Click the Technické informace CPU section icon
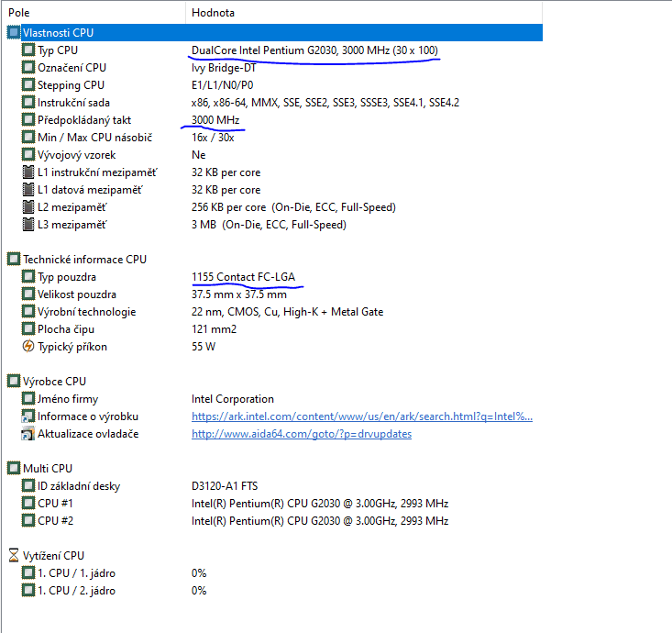 pos(14,259)
